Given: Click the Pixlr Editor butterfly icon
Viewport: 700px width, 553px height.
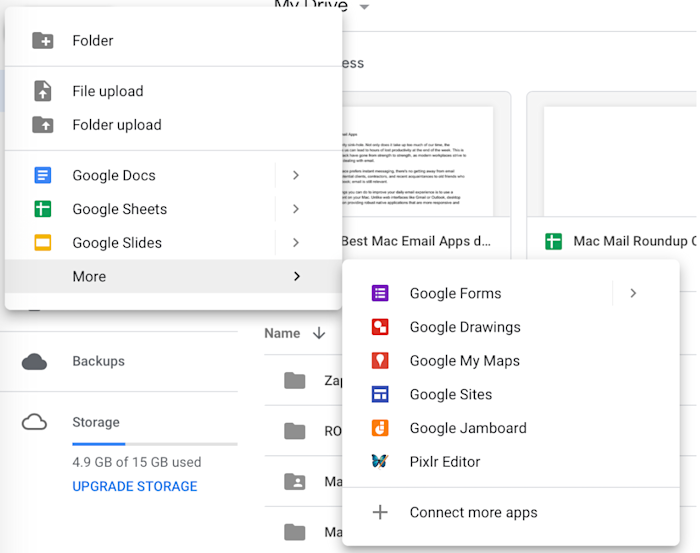Looking at the screenshot, I should pyautogui.click(x=380, y=462).
